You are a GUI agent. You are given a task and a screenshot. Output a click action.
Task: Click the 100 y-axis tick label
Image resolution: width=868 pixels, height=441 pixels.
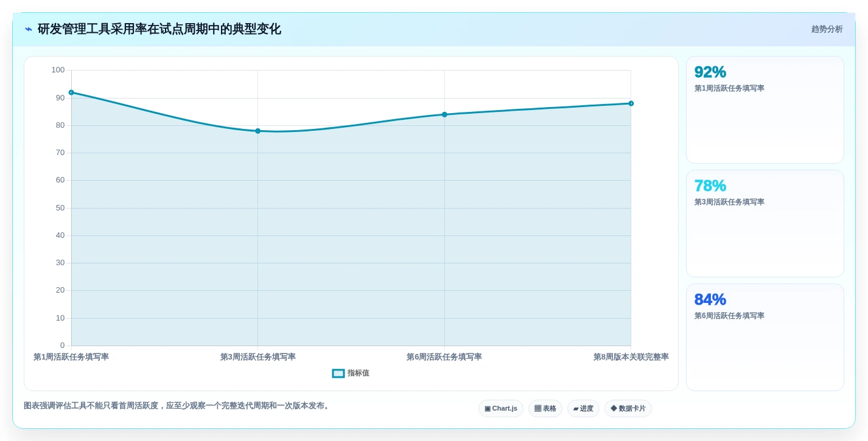[x=58, y=70]
